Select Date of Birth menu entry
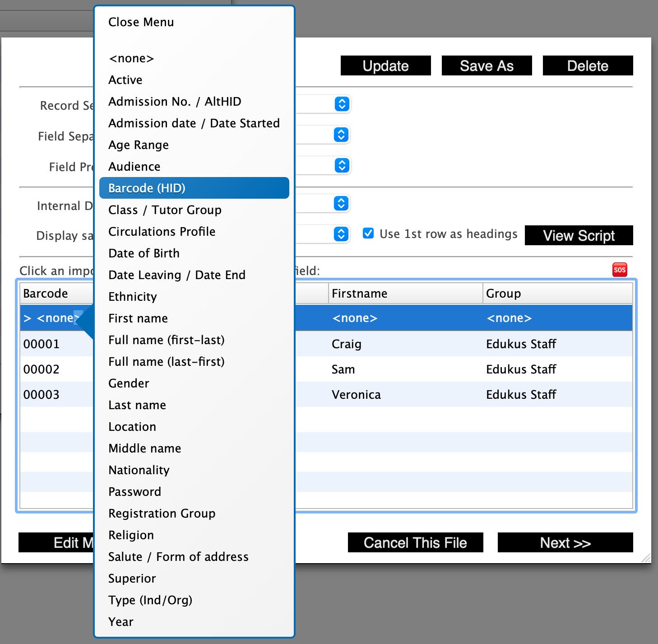This screenshot has height=644, width=658. click(x=194, y=253)
